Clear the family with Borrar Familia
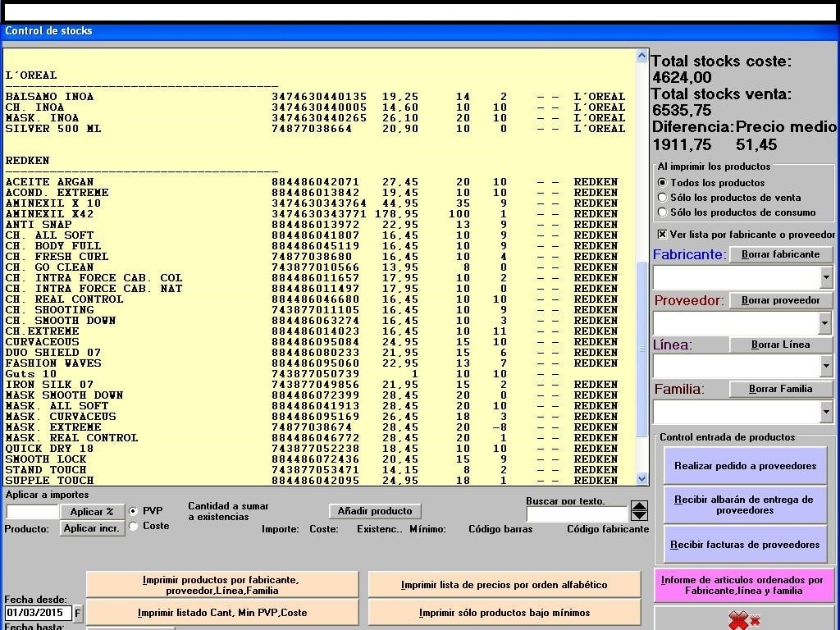840x630 pixels. coord(781,389)
